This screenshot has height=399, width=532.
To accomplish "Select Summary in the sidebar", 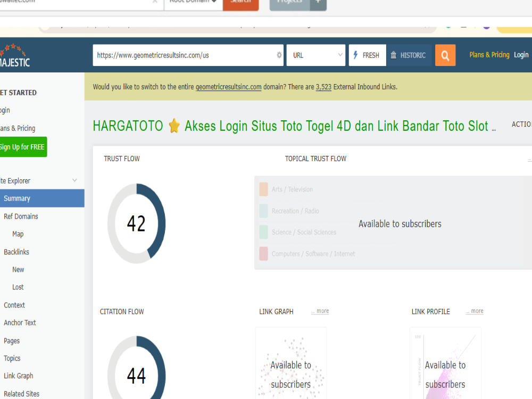I will 42,198.
